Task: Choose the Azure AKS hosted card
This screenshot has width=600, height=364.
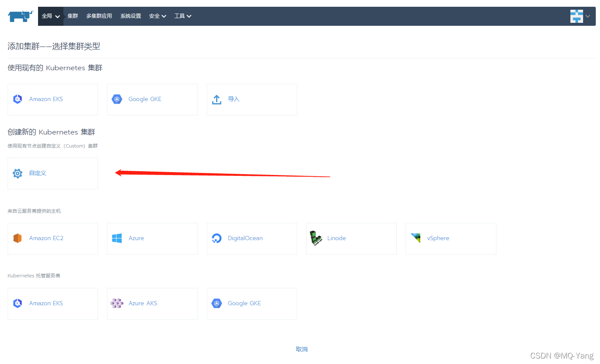Action: (152, 304)
